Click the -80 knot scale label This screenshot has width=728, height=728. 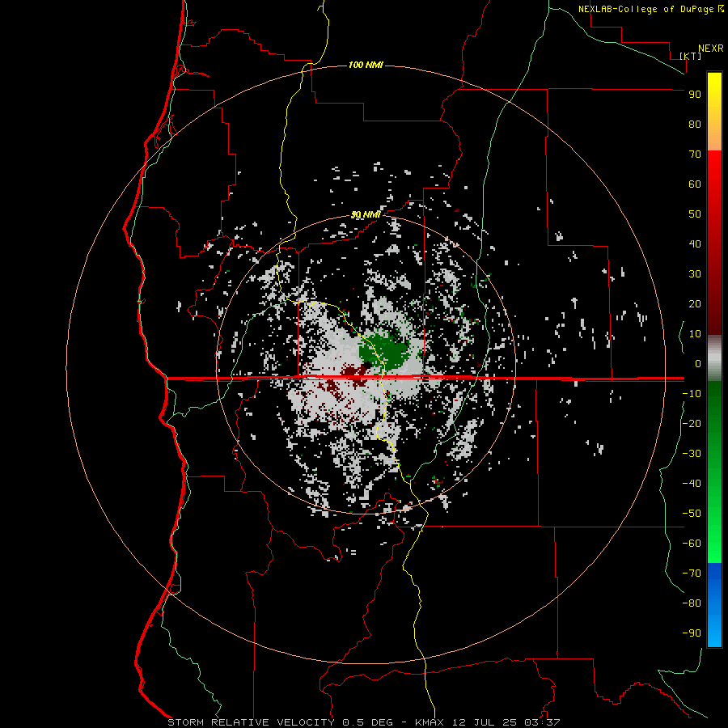point(692,603)
